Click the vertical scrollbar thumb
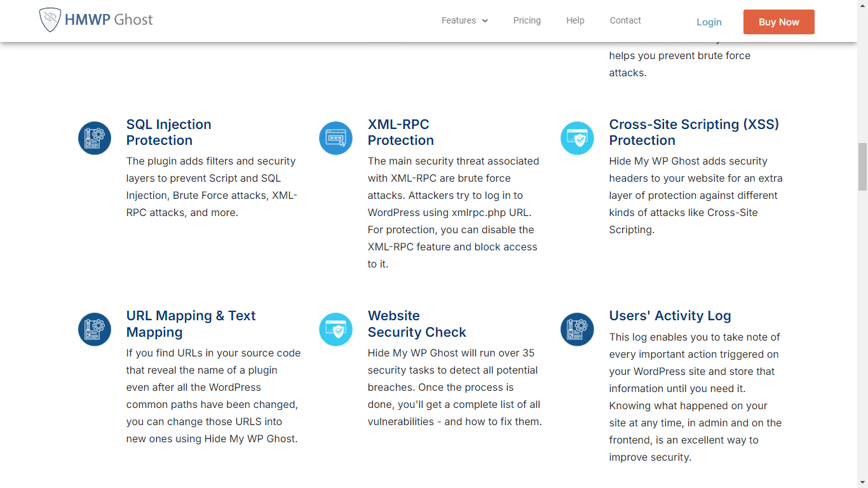 pyautogui.click(x=862, y=166)
